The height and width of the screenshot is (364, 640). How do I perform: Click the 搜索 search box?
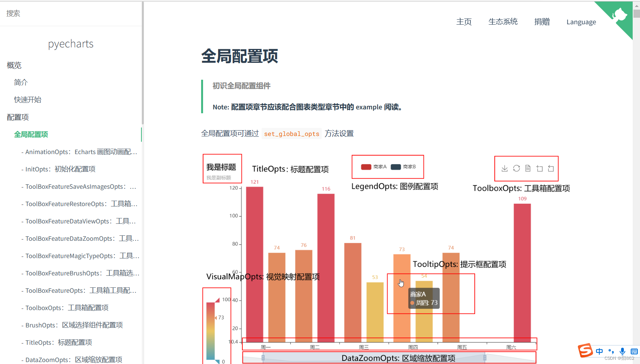pos(71,13)
